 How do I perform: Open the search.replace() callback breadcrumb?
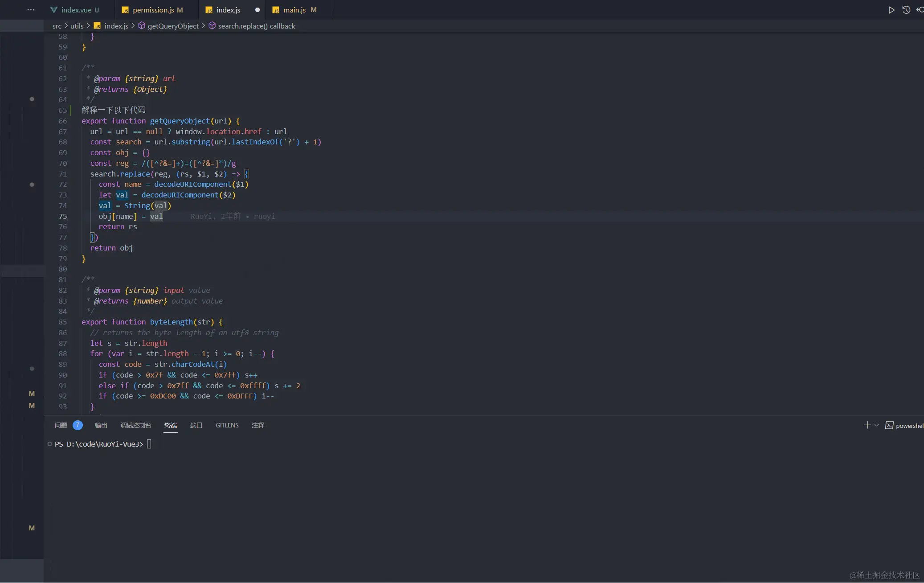(x=256, y=26)
